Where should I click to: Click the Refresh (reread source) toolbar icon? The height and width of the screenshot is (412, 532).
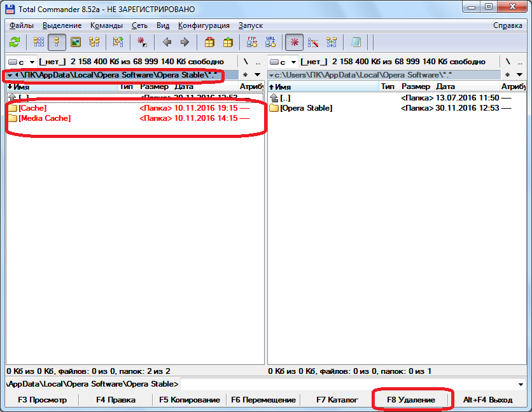click(15, 42)
